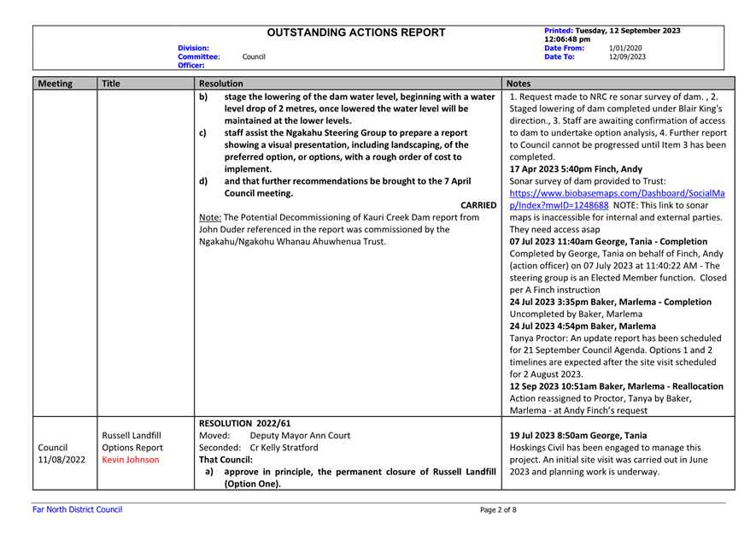Click the Notes column header
Viewport: 756px width, 535px height.
519,85
